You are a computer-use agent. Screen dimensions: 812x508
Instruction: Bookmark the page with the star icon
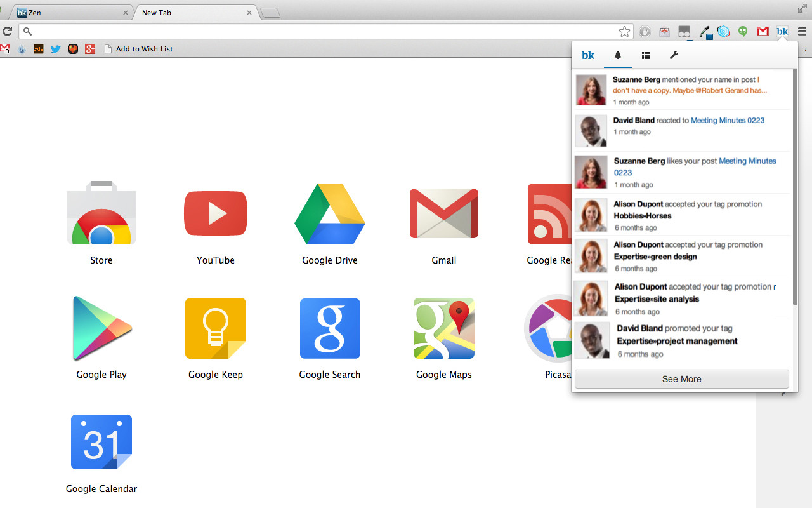[x=624, y=30]
